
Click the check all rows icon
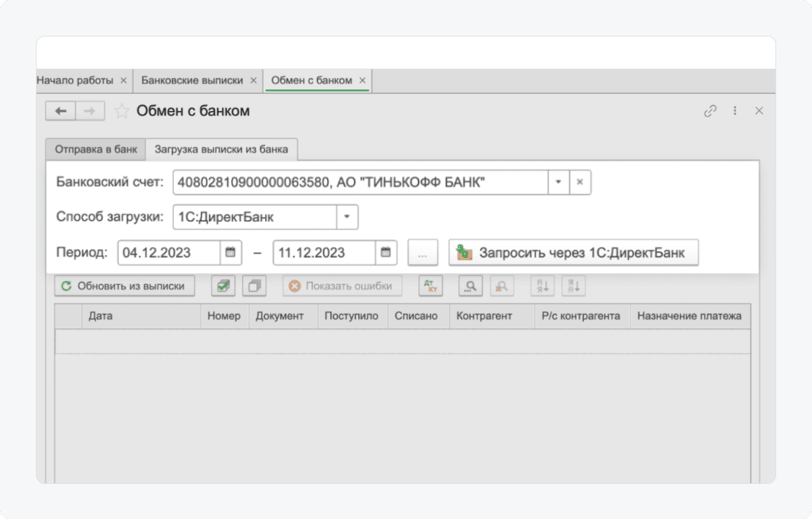[223, 286]
